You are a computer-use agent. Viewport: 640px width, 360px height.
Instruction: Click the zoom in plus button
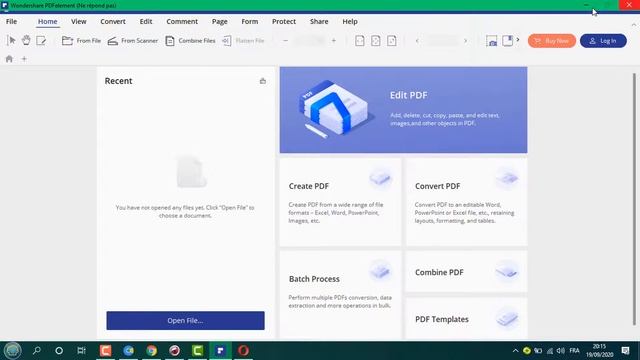coord(333,40)
